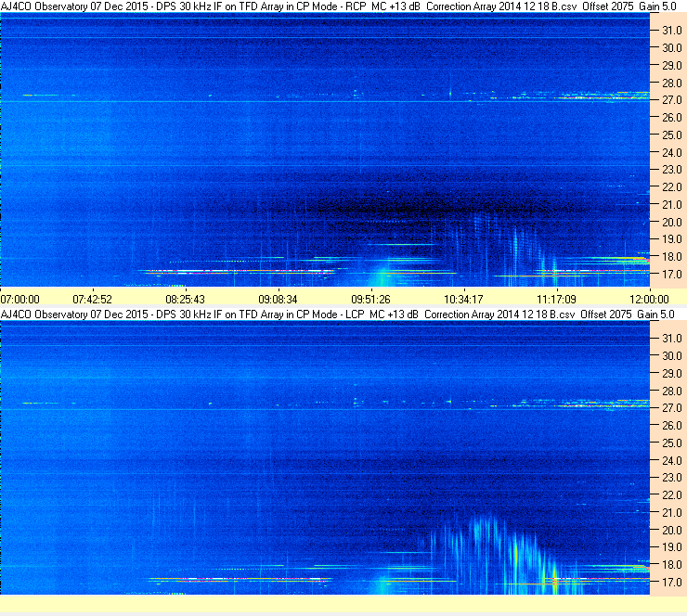This screenshot has width=687, height=616.
Task: Click the 26.0 frequency label on RCP chart
Action: pyautogui.click(x=671, y=118)
